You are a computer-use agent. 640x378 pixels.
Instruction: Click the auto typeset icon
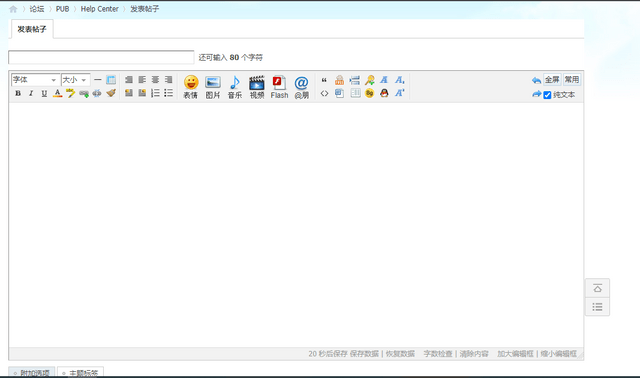[129, 80]
